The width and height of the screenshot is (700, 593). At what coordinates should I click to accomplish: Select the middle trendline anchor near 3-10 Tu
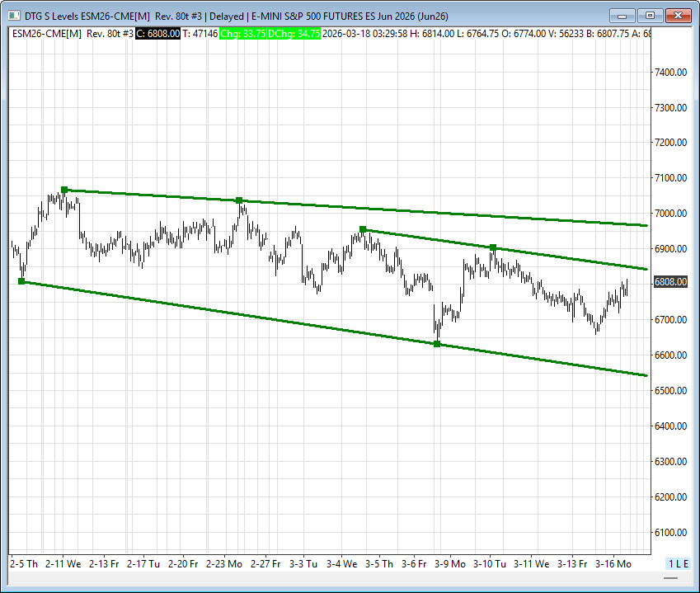pos(493,247)
